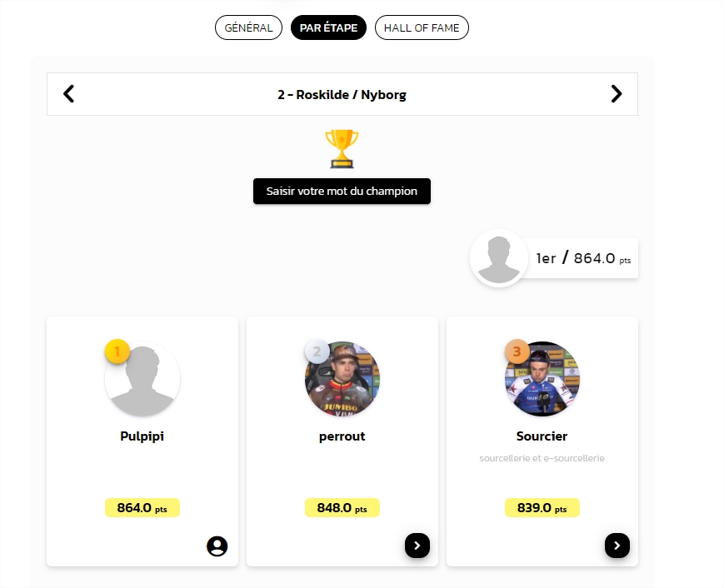Screen dimensions: 724x588
Task: Click the 1er / 864.0 pts ranking panel
Action: pyautogui.click(x=583, y=258)
